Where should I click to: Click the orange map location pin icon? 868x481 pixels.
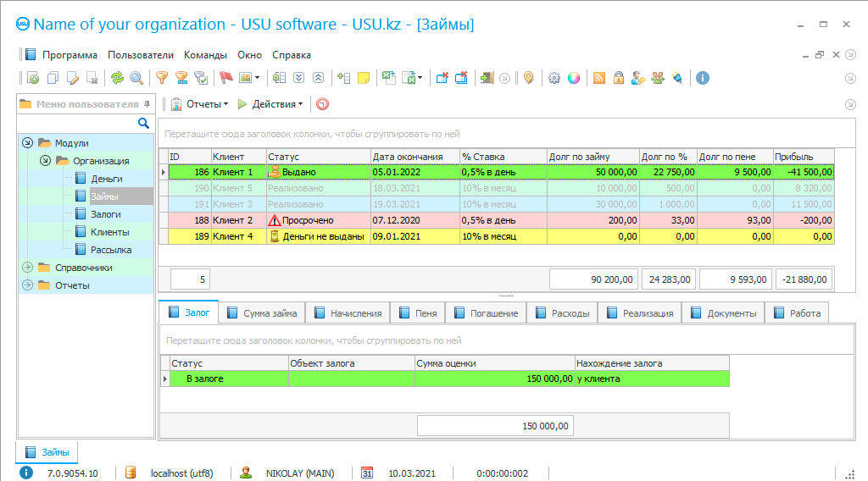pos(529,78)
